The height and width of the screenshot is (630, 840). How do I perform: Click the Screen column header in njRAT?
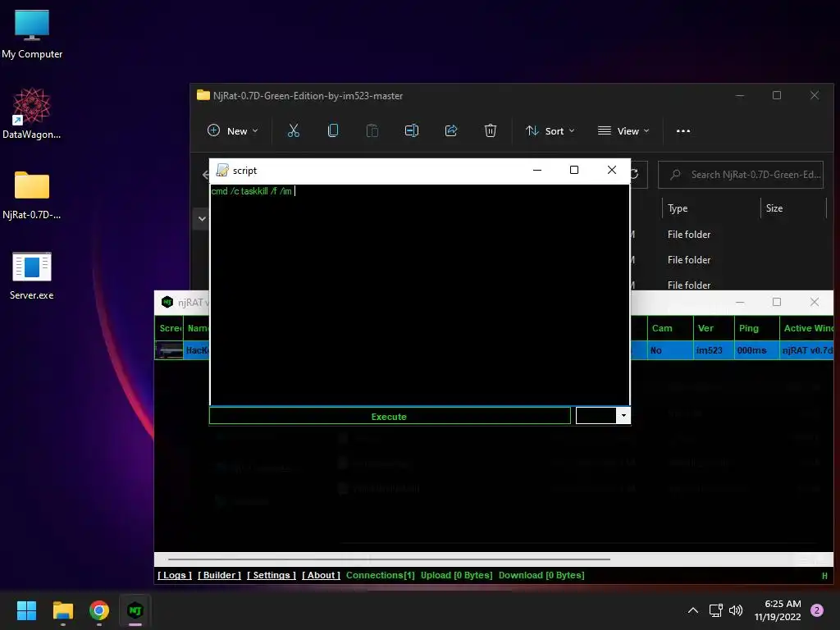(x=169, y=328)
